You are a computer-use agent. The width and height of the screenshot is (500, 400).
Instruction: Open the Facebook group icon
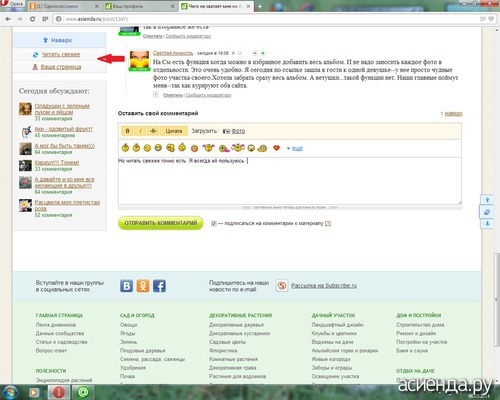click(x=159, y=286)
